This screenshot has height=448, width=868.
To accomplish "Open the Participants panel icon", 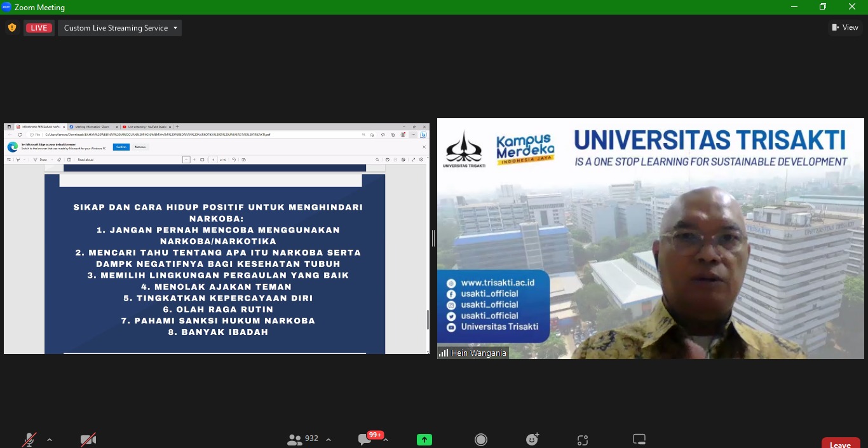I will 295,439.
